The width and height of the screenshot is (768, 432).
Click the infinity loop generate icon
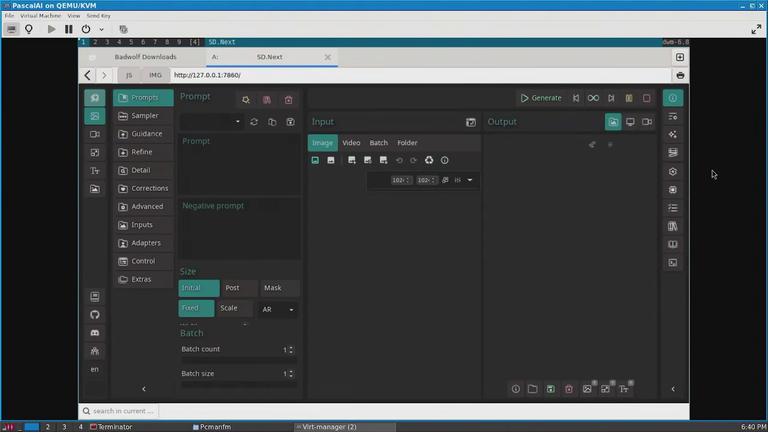[593, 98]
